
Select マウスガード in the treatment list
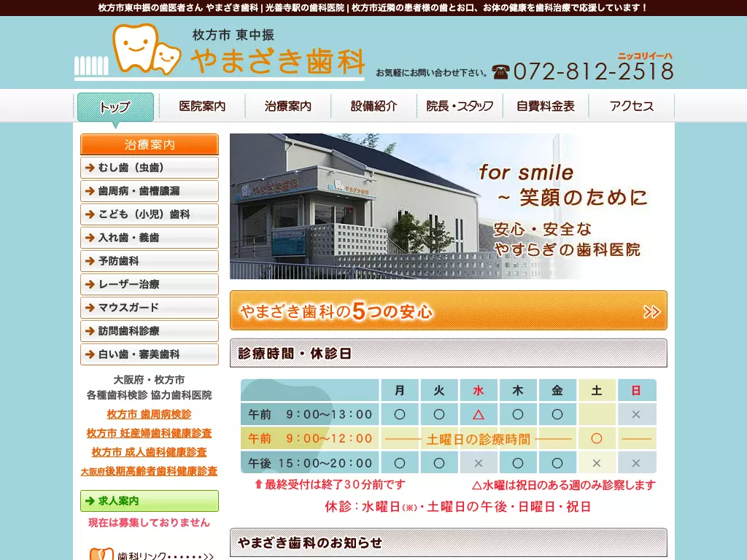pyautogui.click(x=150, y=308)
